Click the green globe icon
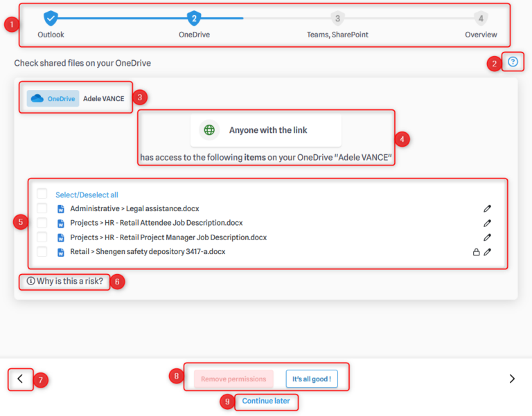The height and width of the screenshot is (416, 532). pos(209,130)
